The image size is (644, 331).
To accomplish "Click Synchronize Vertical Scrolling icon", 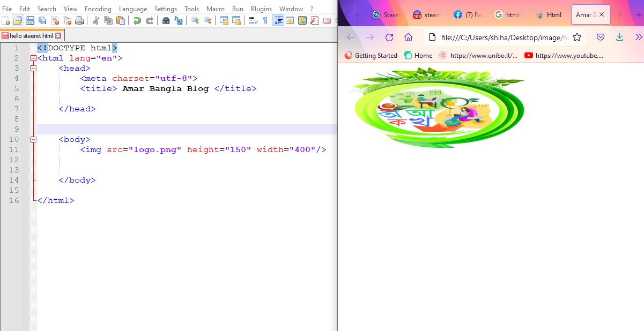I will (224, 20).
